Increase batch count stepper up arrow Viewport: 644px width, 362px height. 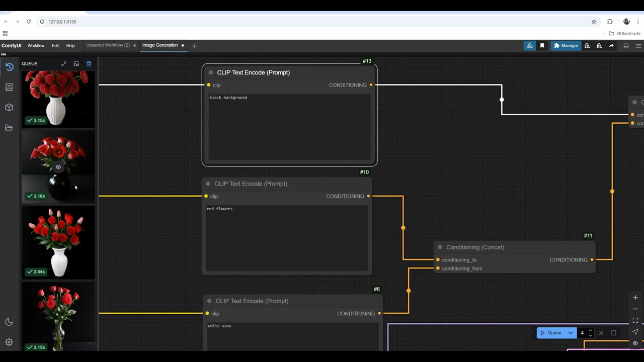(x=591, y=330)
